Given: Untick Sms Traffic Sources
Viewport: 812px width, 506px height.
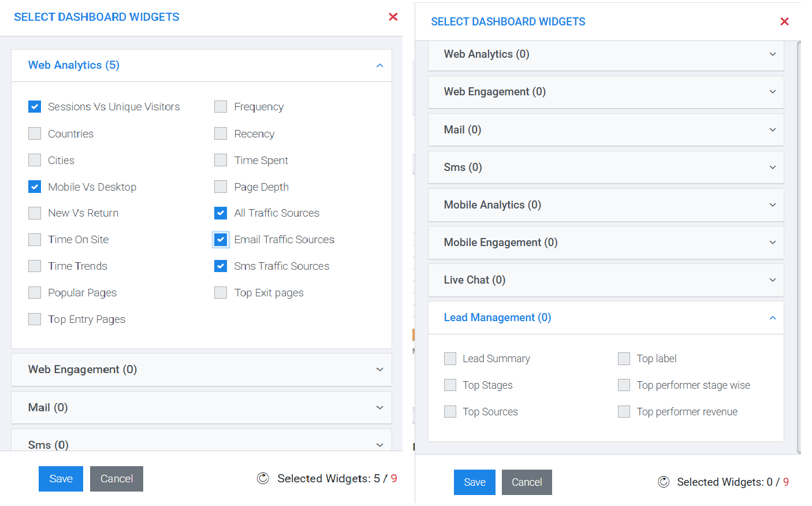Looking at the screenshot, I should click(221, 266).
